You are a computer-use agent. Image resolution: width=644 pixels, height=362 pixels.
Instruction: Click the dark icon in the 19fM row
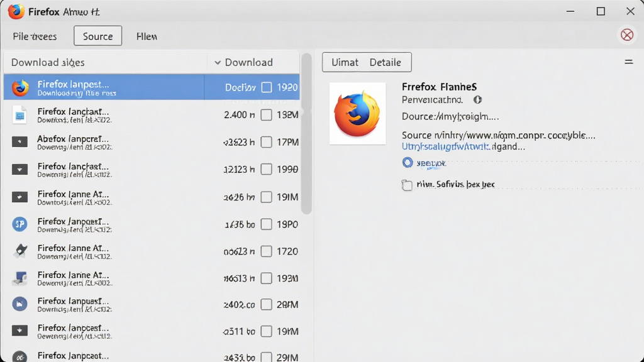click(x=19, y=331)
